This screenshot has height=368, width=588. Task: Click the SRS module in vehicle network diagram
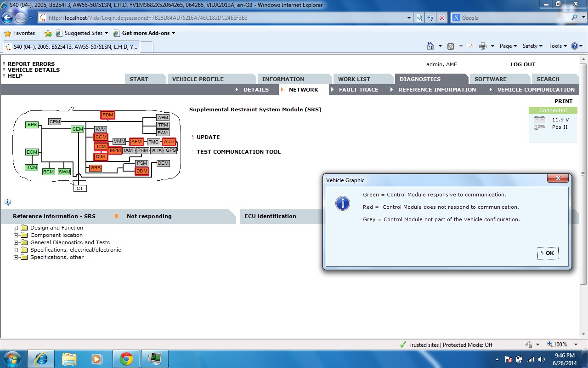pos(96,168)
